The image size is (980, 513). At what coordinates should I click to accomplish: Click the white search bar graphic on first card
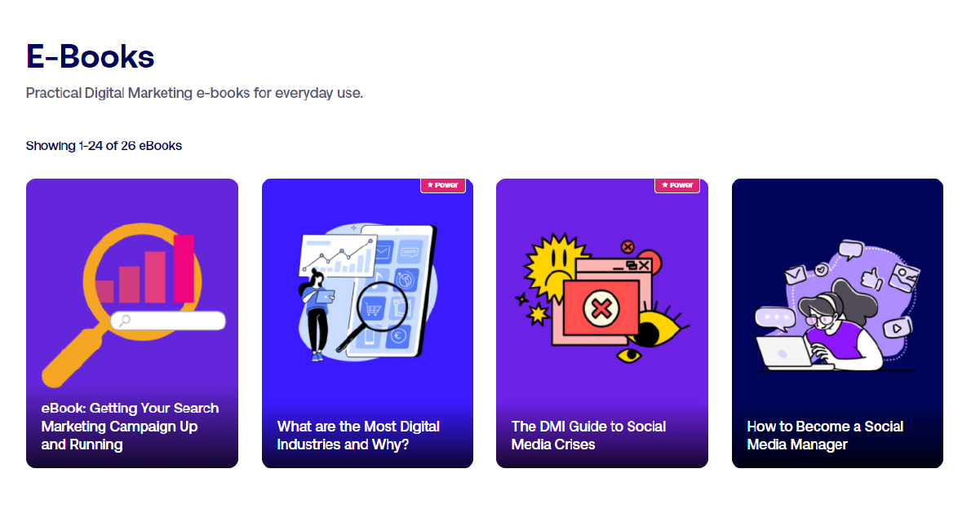168,321
